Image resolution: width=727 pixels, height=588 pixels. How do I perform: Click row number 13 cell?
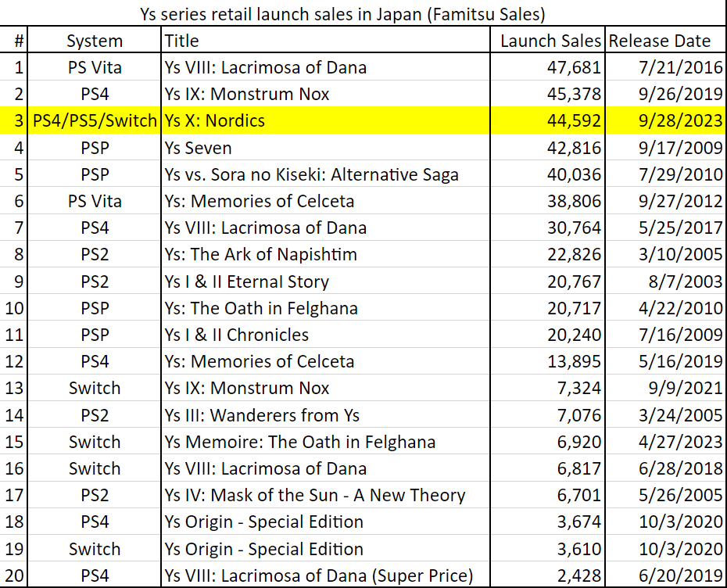(14, 388)
